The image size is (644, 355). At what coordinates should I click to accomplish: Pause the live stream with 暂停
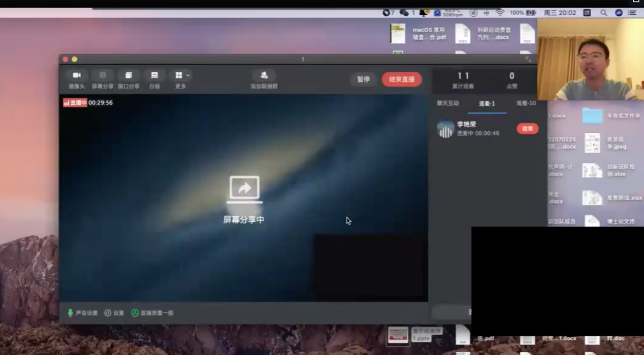[x=363, y=79]
